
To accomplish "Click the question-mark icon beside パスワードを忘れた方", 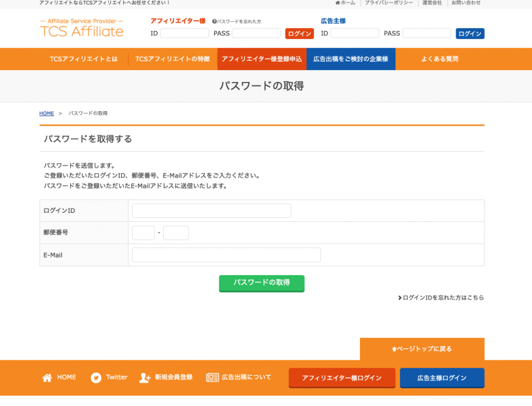I will [215, 21].
